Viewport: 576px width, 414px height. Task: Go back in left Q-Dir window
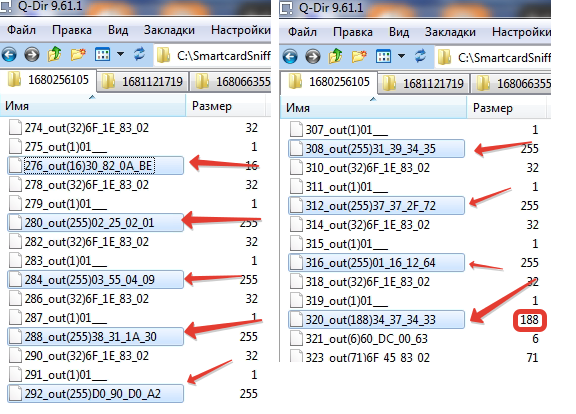(x=9, y=55)
